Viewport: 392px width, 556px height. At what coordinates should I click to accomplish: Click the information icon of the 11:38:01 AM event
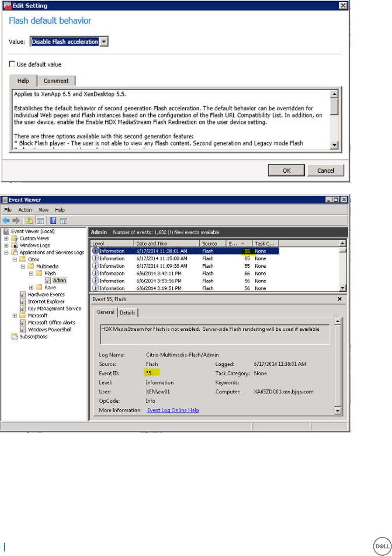95,251
